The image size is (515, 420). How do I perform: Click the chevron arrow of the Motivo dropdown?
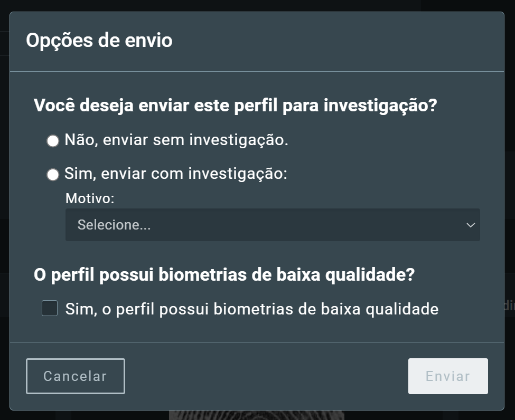(471, 225)
